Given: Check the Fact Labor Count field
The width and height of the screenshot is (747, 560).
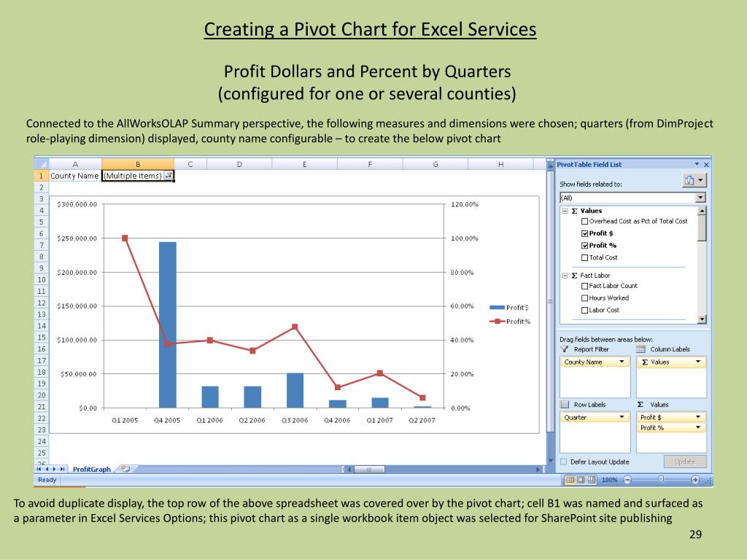Looking at the screenshot, I should pos(584,286).
